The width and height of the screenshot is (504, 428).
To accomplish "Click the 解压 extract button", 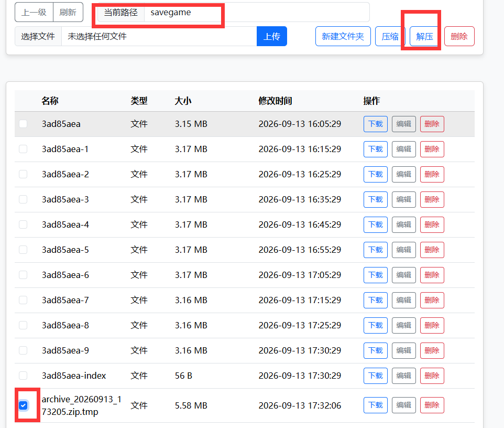I will tap(424, 36).
